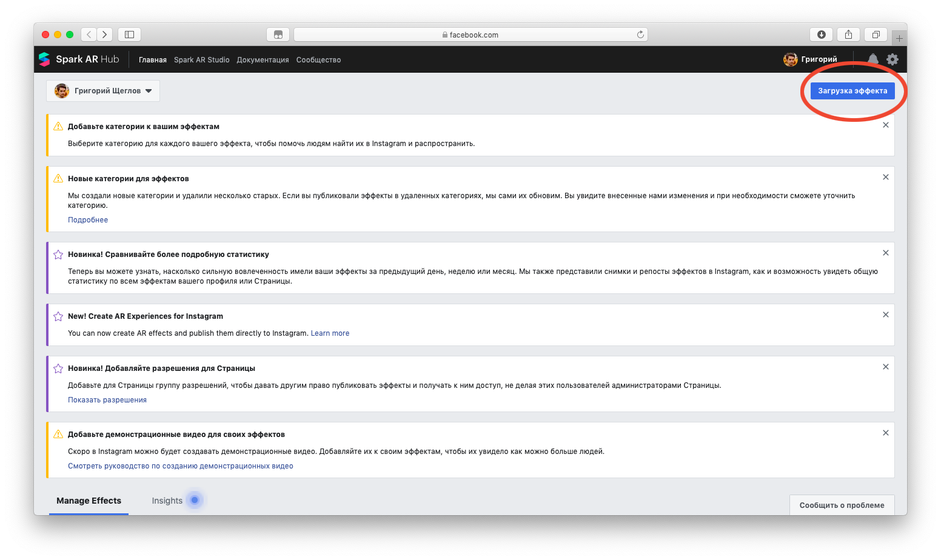Viewport: 941px width, 560px height.
Task: Click warning icon of 'Добавьте категории' notice
Action: click(x=58, y=126)
